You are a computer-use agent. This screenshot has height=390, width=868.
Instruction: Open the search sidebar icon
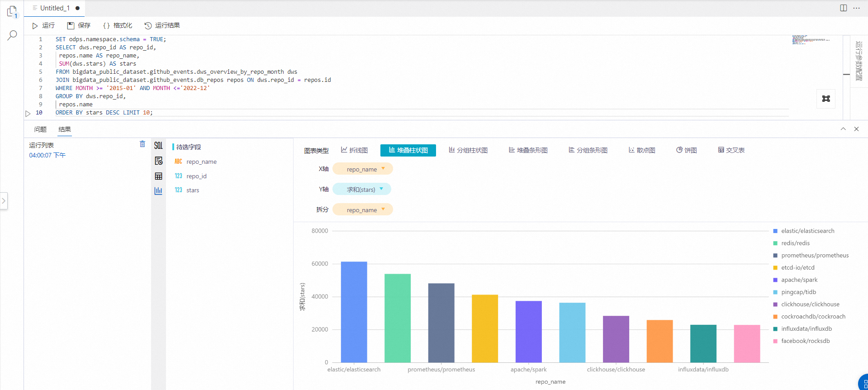pyautogui.click(x=12, y=35)
